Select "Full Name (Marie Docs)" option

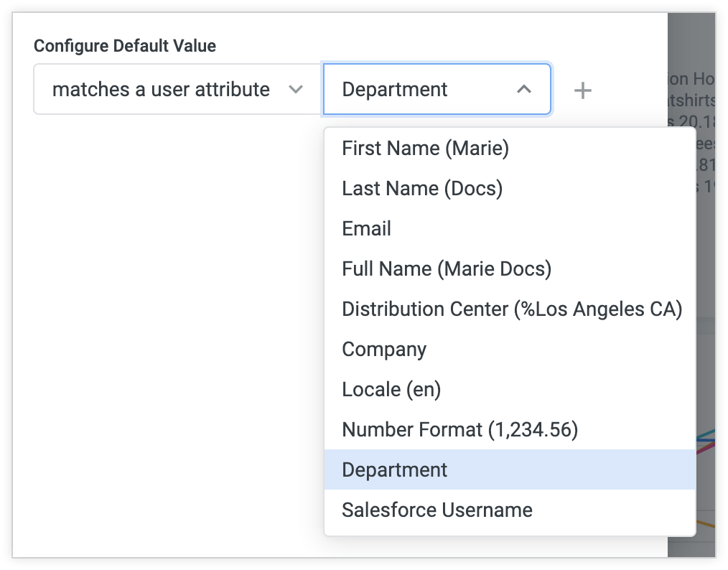447,268
